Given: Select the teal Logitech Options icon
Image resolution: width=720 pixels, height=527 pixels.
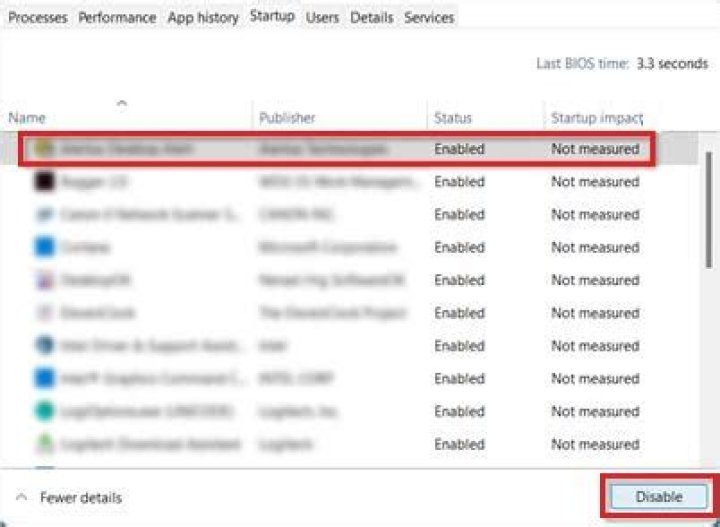Looking at the screenshot, I should [43, 411].
